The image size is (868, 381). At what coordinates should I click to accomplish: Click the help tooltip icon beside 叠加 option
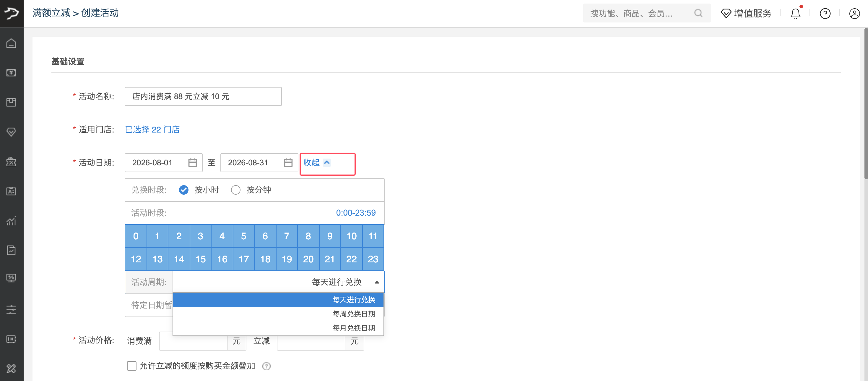pyautogui.click(x=266, y=366)
